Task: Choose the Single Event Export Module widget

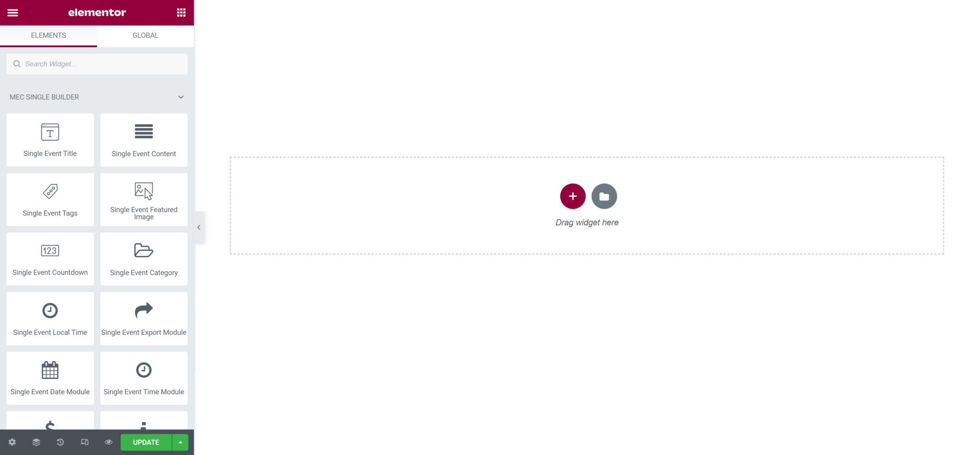Action: click(144, 319)
